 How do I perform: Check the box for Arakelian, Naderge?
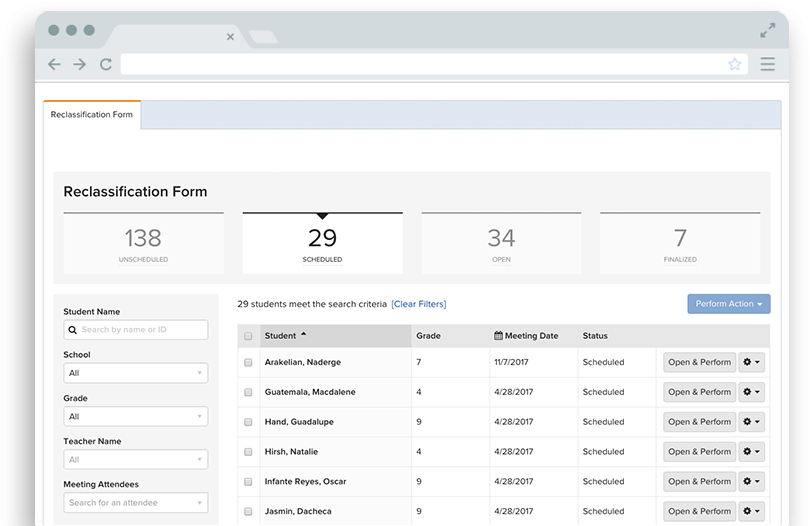(248, 362)
